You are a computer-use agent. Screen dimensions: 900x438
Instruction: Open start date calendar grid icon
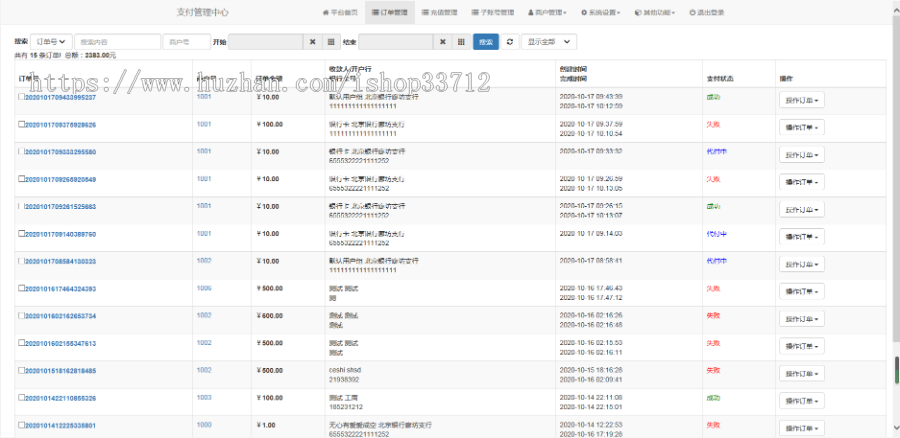point(331,42)
